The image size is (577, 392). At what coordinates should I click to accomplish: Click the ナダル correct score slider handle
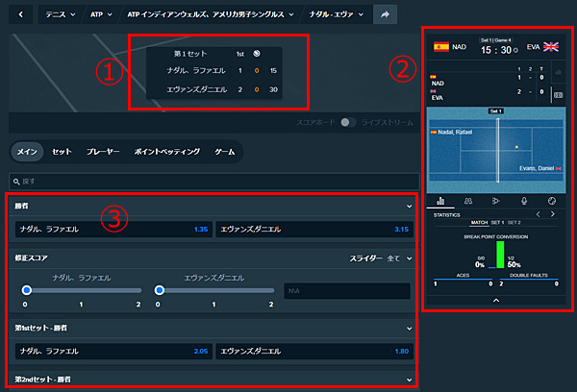(x=27, y=290)
